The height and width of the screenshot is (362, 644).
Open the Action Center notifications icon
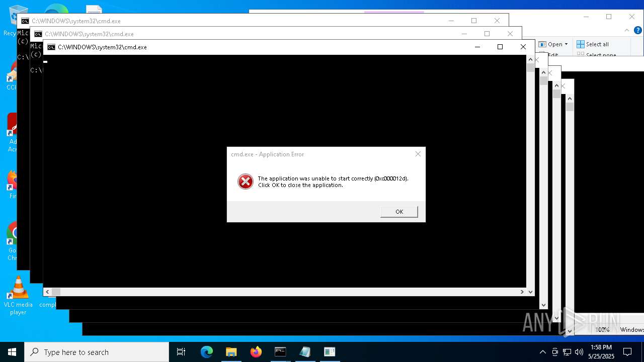(627, 352)
